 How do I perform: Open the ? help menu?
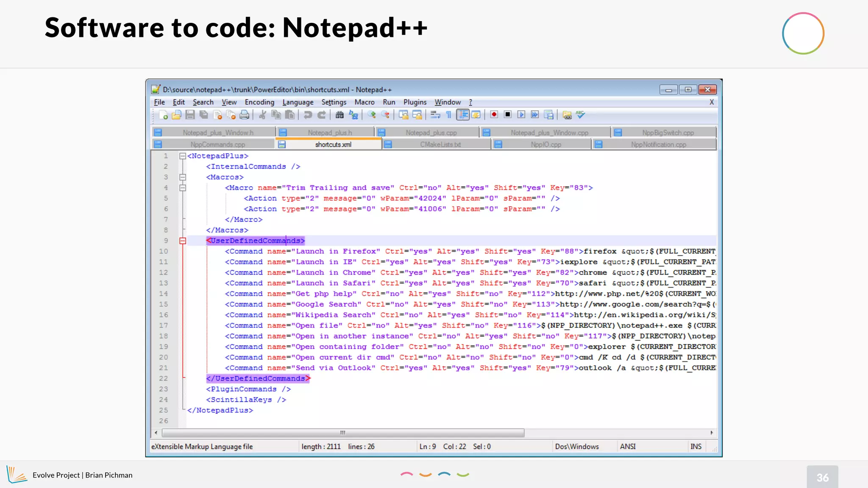coord(470,102)
